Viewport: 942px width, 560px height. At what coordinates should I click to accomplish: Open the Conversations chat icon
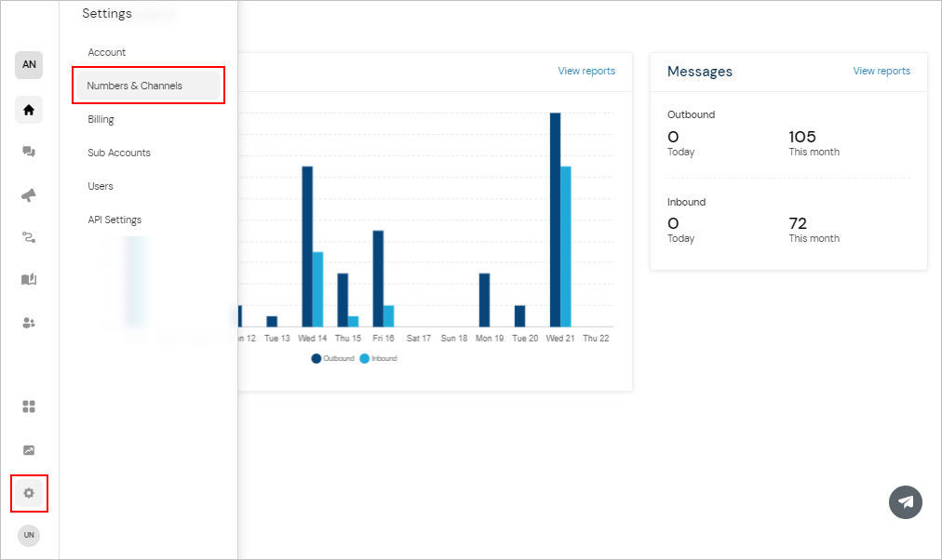[x=28, y=151]
